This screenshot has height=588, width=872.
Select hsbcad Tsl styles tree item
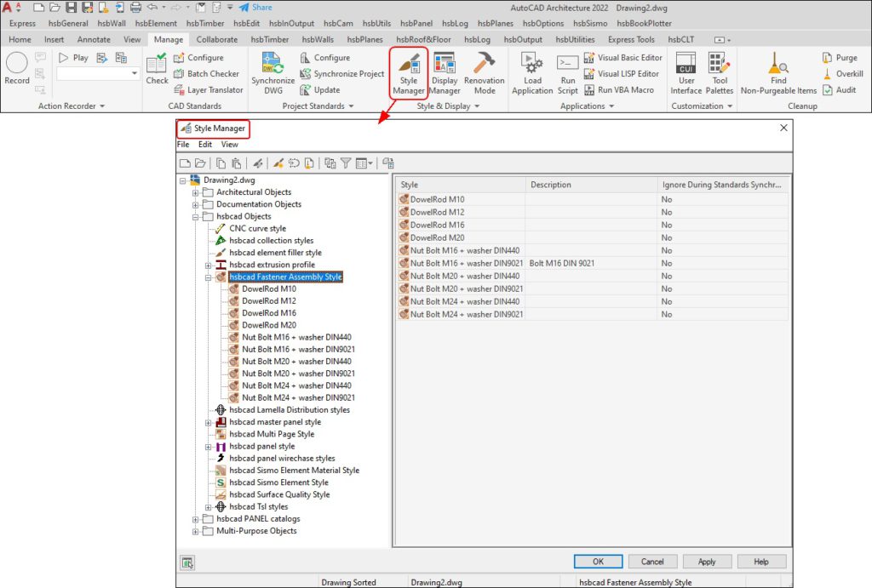tap(259, 507)
